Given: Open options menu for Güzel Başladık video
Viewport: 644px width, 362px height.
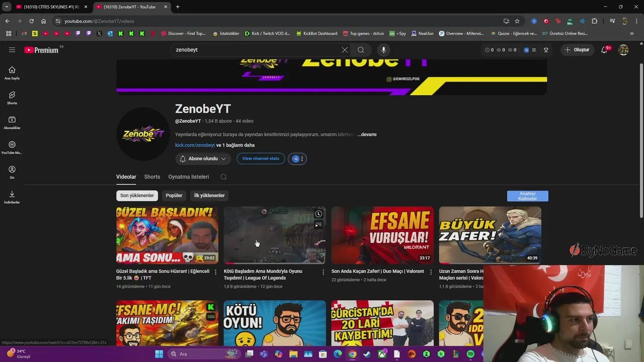Looking at the screenshot, I should point(216,272).
